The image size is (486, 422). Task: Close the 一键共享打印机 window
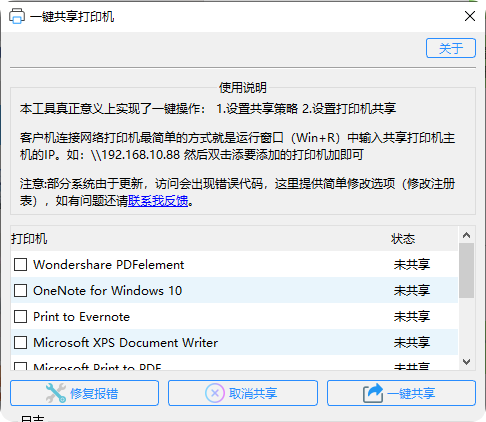pos(470,16)
